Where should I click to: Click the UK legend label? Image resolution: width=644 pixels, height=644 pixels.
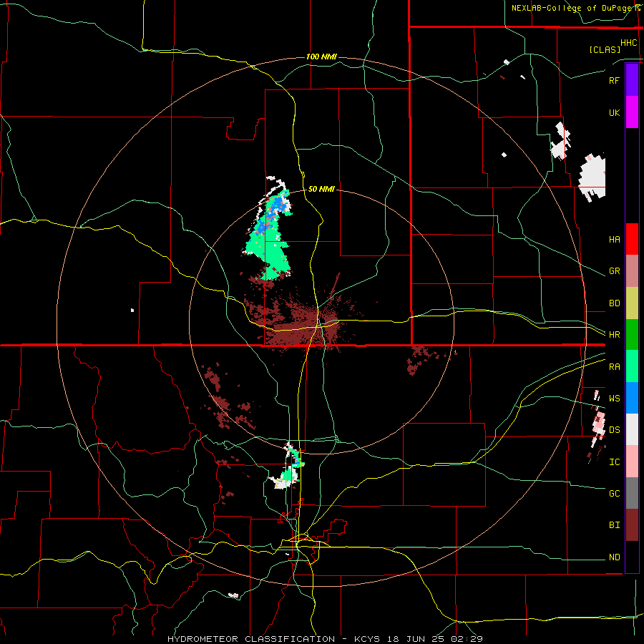[x=615, y=112]
